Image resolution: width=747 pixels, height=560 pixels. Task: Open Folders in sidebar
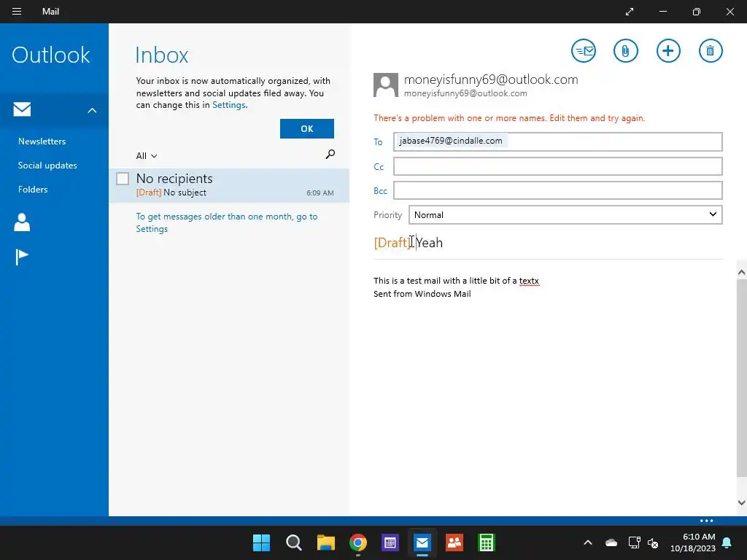(x=33, y=189)
